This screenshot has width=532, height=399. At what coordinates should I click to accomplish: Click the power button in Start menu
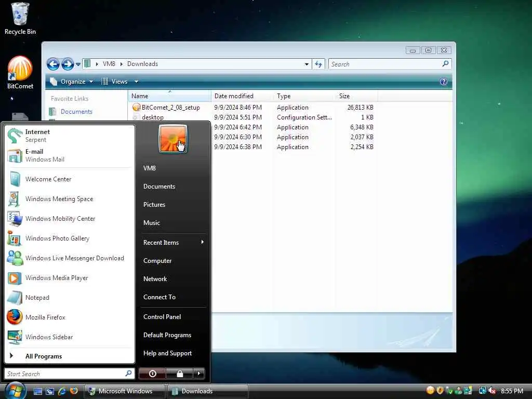pyautogui.click(x=152, y=374)
